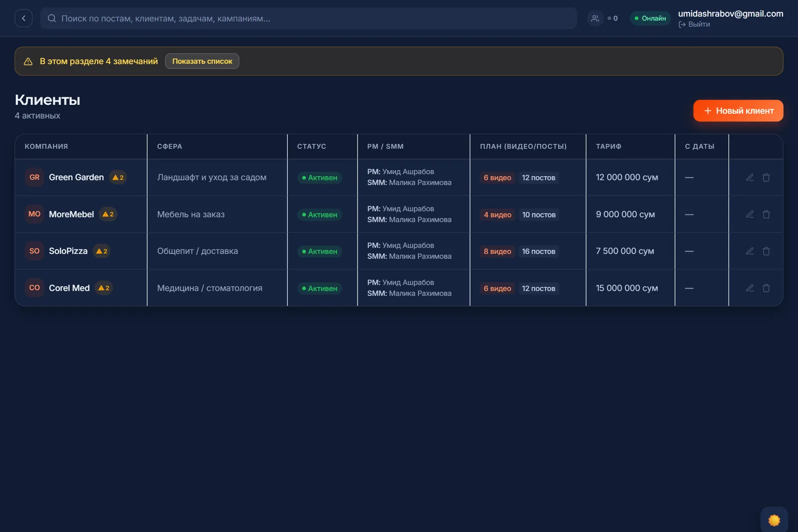Open Green Garden warnings badge
The height and width of the screenshot is (532, 798).
coord(118,177)
